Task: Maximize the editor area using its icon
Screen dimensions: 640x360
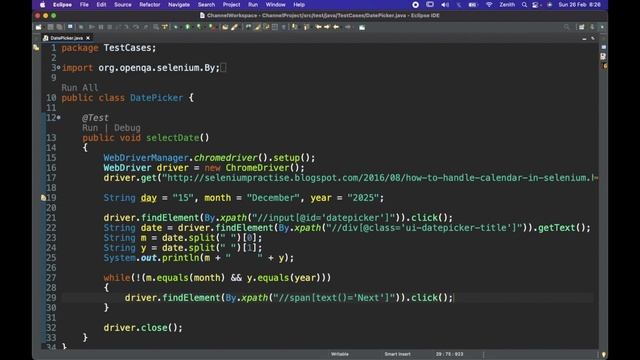Action: (593, 38)
